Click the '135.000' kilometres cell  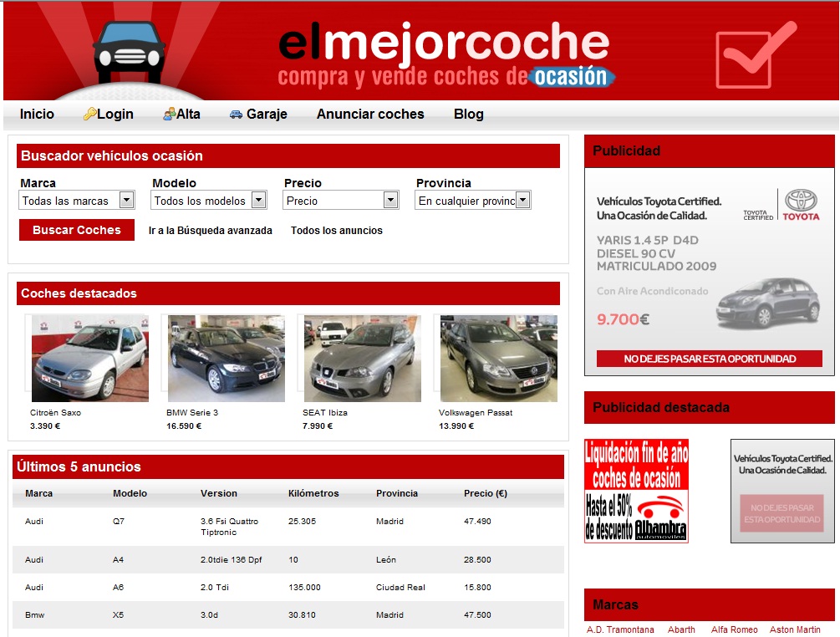point(305,587)
